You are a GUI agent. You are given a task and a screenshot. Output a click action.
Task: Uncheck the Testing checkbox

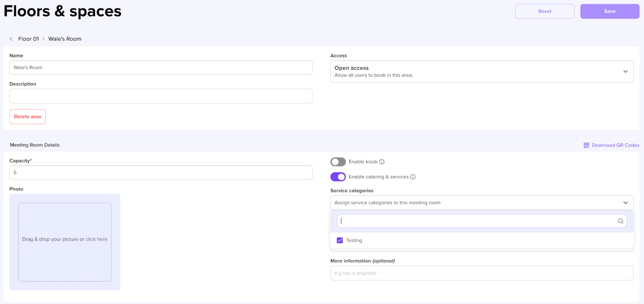click(x=340, y=240)
